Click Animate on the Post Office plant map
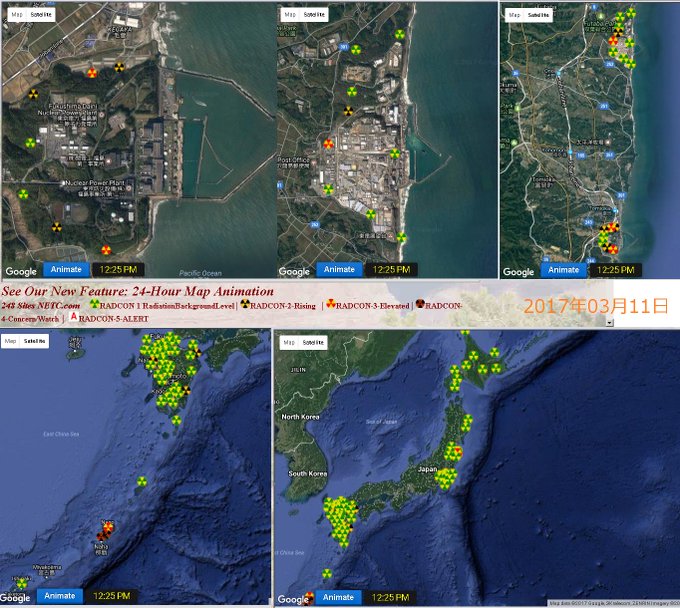 339,269
